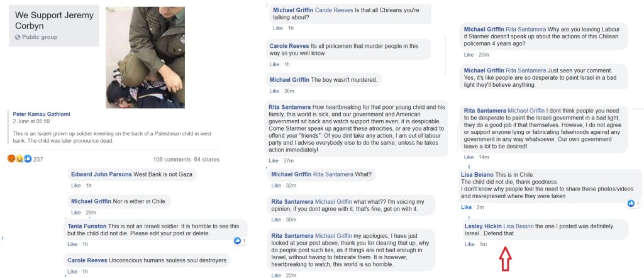Click the angry reaction emoji under the post
The width and height of the screenshot is (644, 278).
[11, 158]
